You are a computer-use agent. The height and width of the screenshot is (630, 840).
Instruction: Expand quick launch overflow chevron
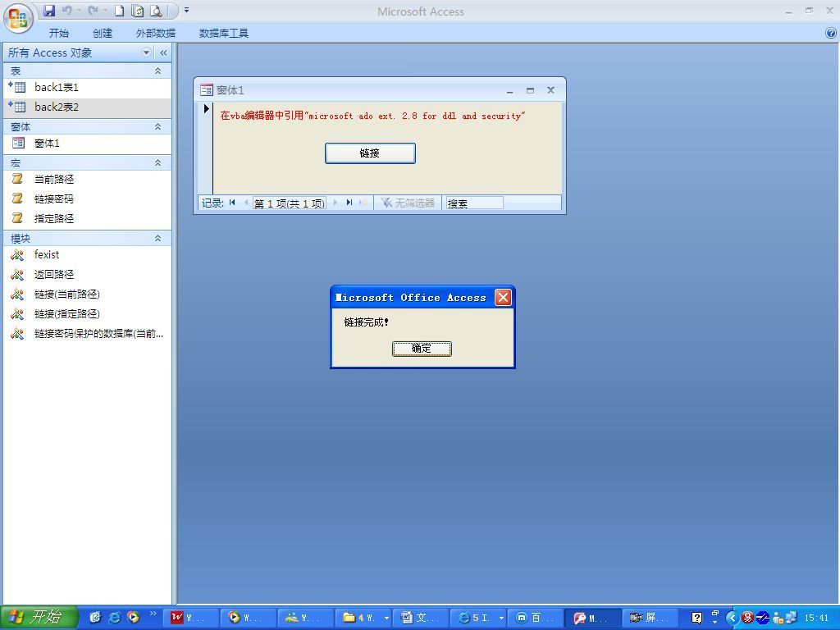click(x=153, y=614)
